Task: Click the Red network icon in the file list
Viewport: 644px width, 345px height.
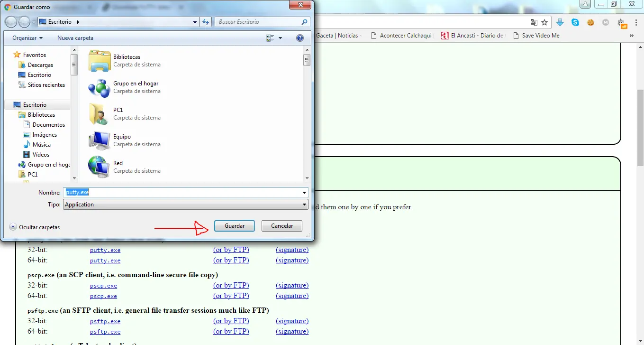Action: coord(99,167)
